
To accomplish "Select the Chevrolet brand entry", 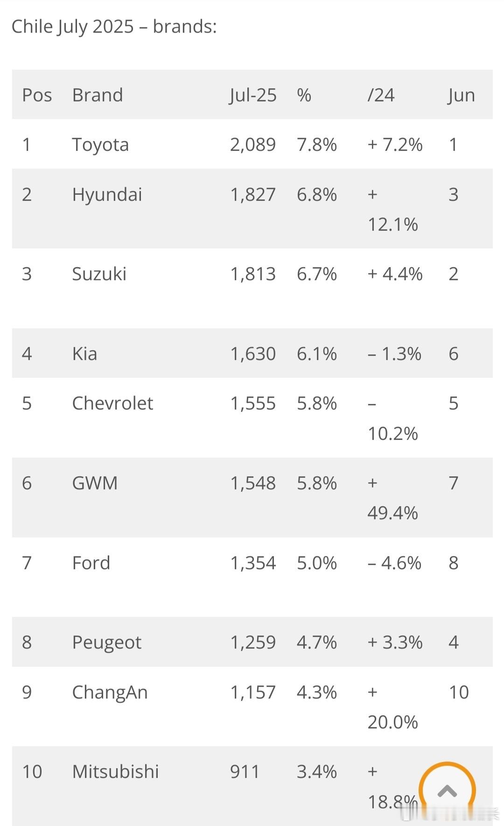I will (x=112, y=403).
